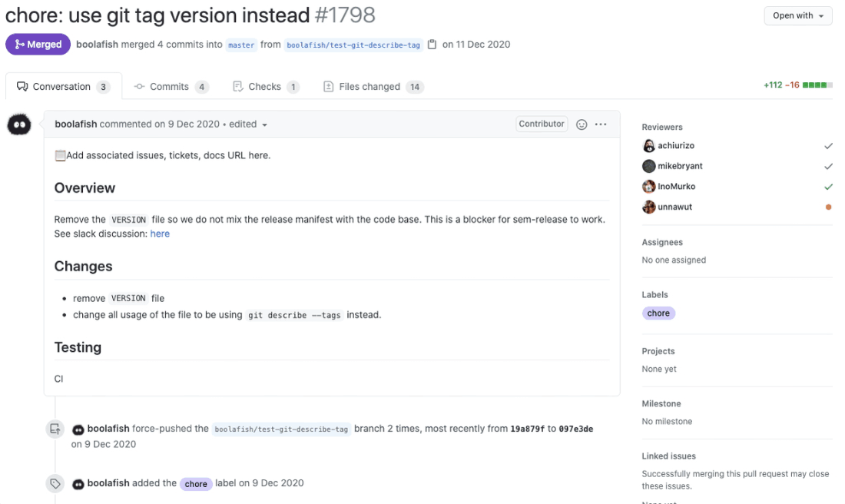Viewport: 845px width, 504px height.
Task: Open achiurizo reviewer avatar
Action: coord(649,145)
